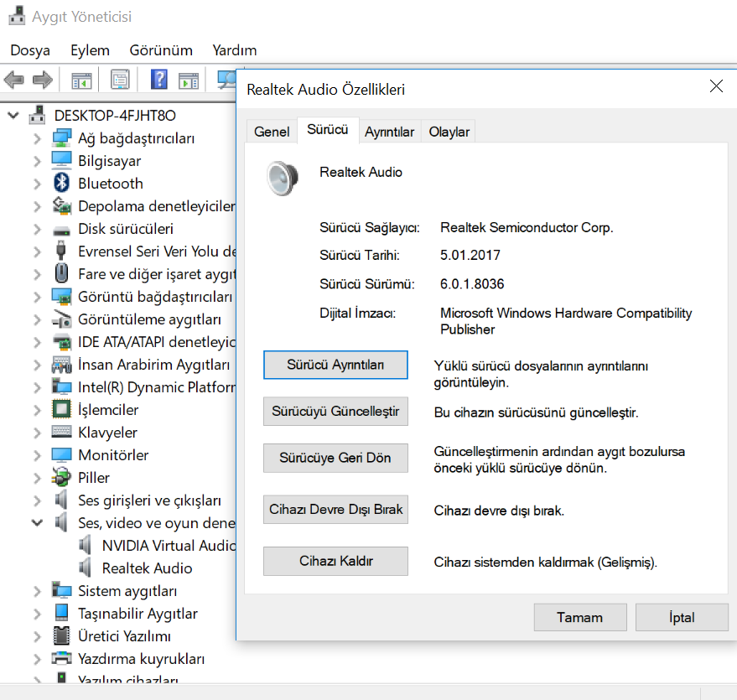Click the Klavyeler keyboard icon

[61, 431]
